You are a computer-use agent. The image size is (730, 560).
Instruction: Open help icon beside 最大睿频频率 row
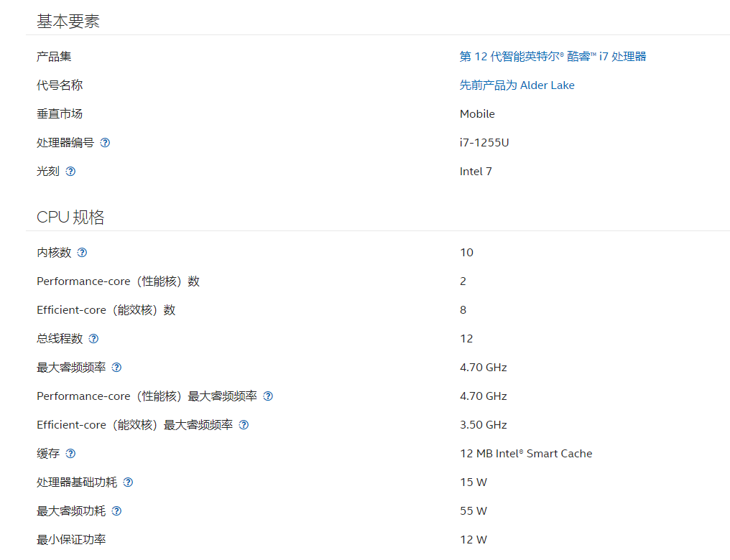[117, 368]
